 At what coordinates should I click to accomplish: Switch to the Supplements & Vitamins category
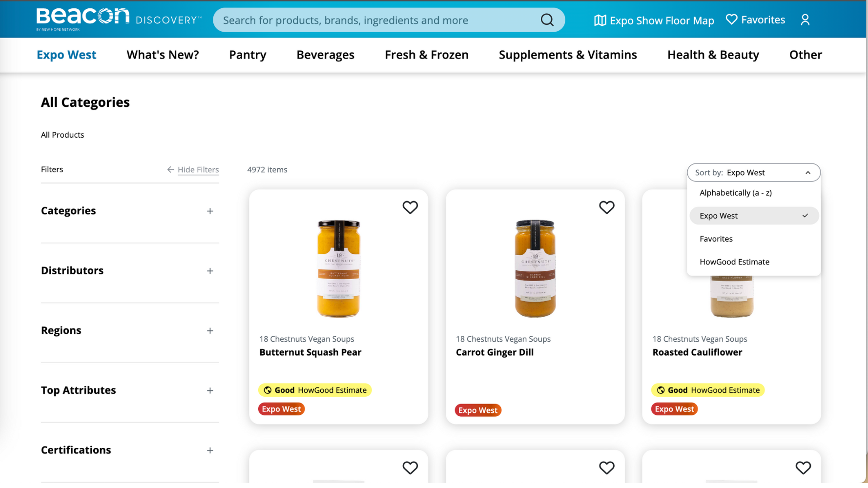click(567, 55)
